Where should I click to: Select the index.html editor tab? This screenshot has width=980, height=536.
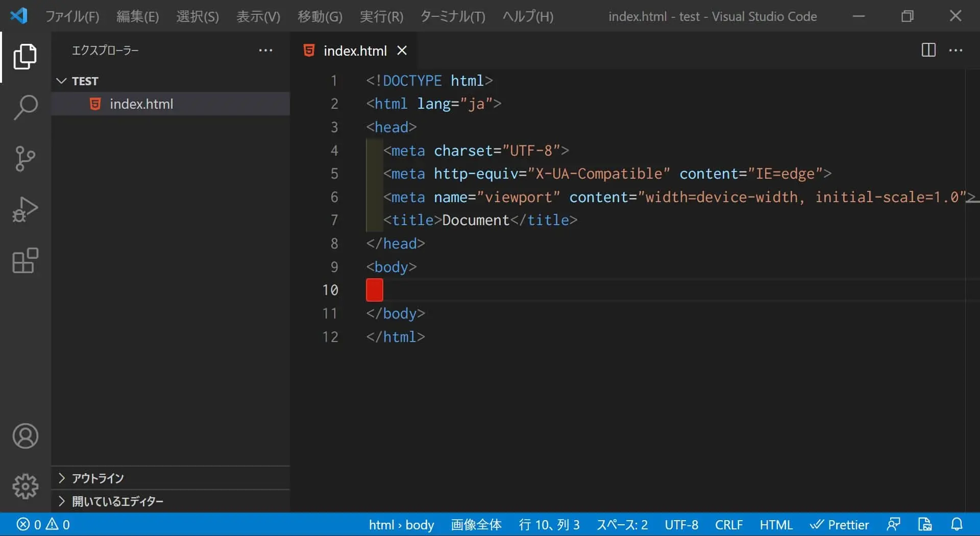[x=354, y=51]
